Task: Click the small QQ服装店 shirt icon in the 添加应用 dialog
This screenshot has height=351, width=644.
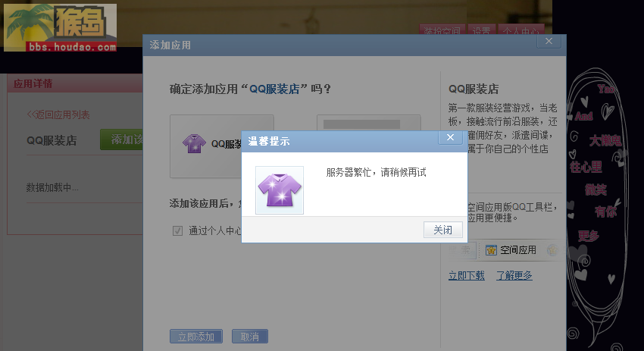Action: (194, 143)
